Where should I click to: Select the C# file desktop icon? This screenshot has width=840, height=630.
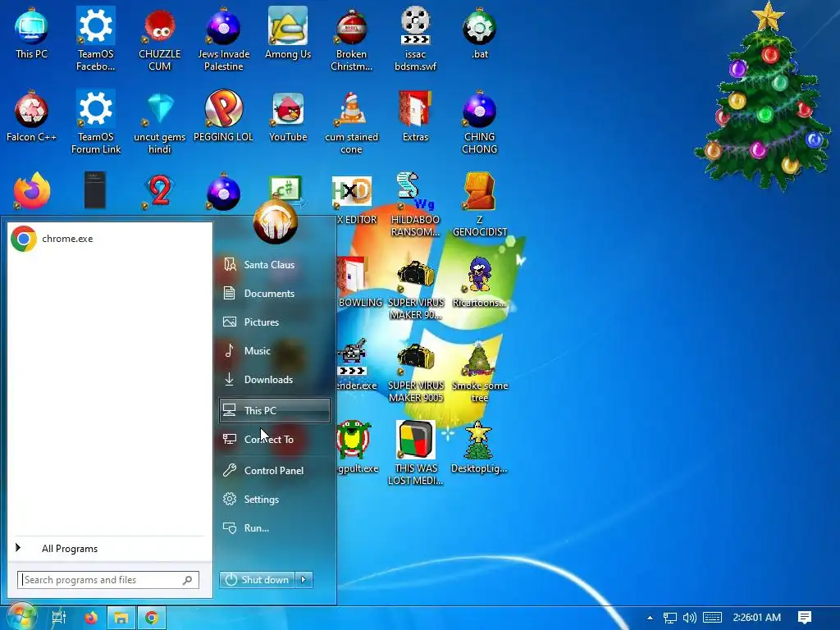click(287, 189)
